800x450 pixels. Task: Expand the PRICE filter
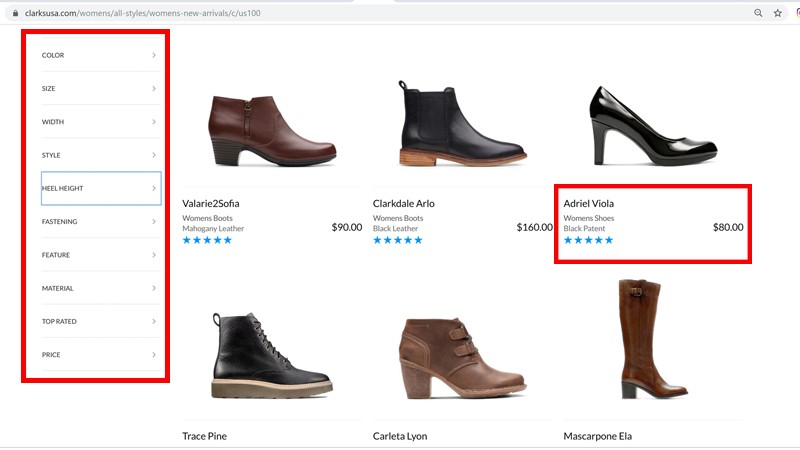[x=98, y=355]
